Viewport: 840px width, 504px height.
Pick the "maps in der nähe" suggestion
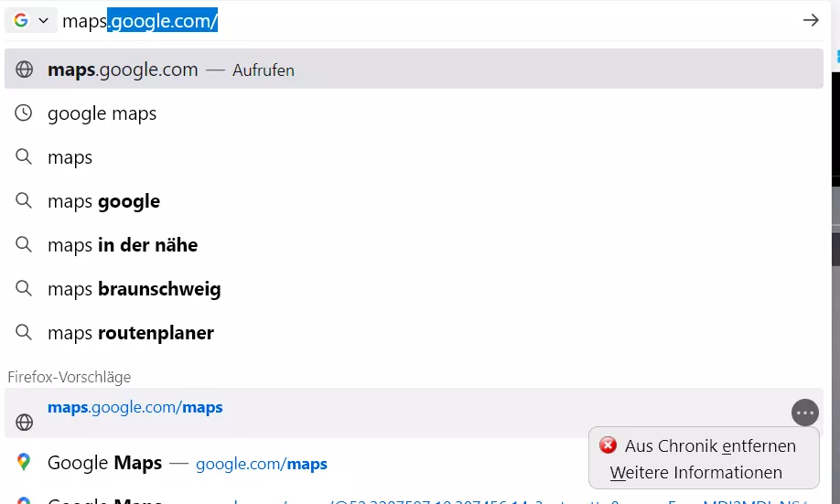[123, 245]
